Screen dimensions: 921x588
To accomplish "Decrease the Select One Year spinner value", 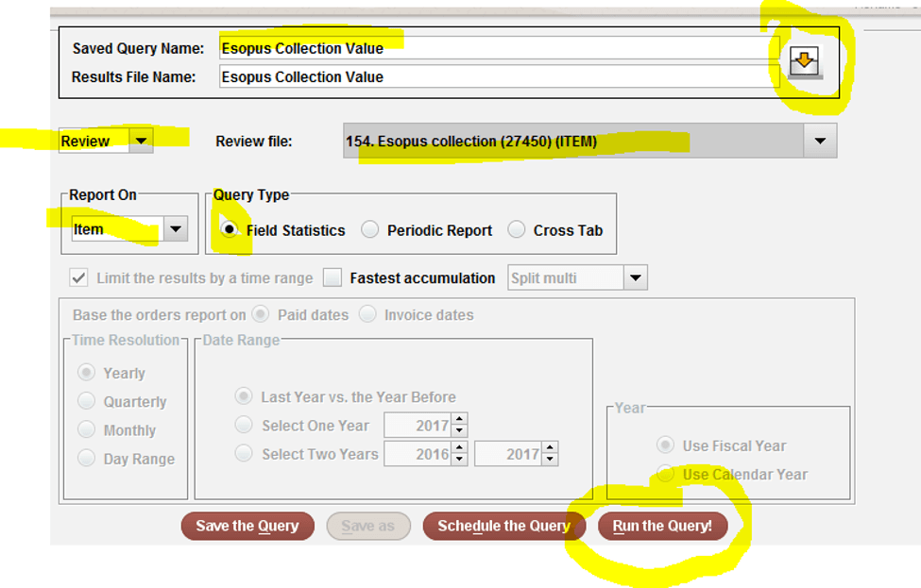I will pyautogui.click(x=459, y=431).
